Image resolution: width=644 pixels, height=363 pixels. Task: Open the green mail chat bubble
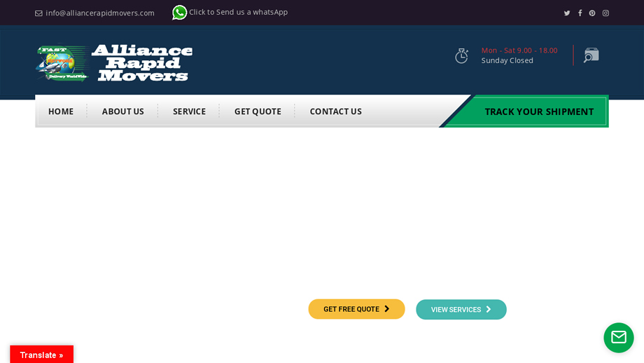[x=618, y=337]
